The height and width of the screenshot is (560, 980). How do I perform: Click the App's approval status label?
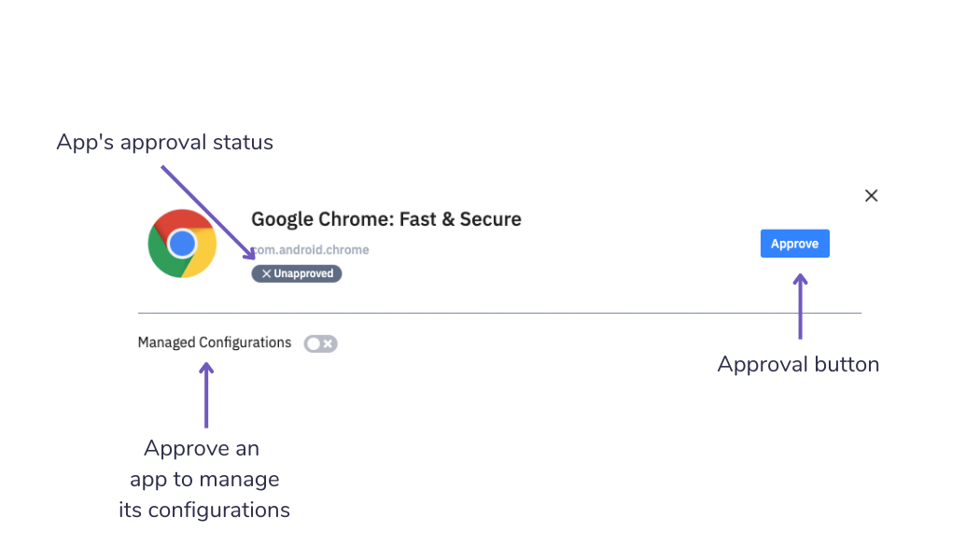164,142
